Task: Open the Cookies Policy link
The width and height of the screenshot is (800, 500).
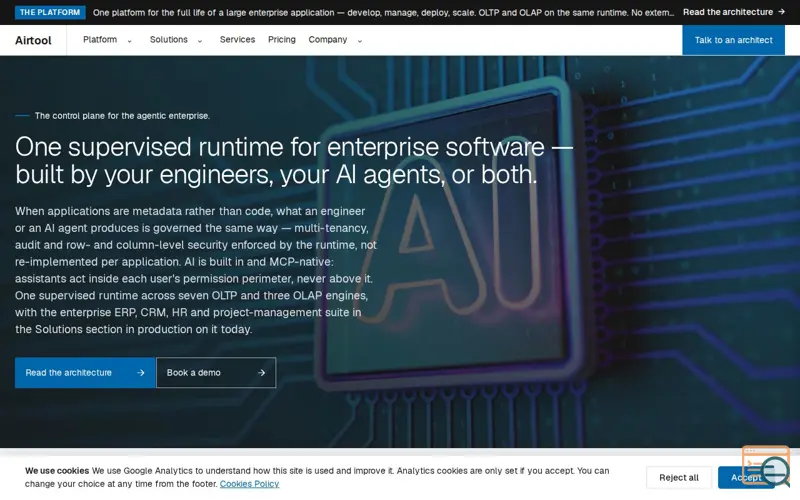Action: click(x=249, y=484)
